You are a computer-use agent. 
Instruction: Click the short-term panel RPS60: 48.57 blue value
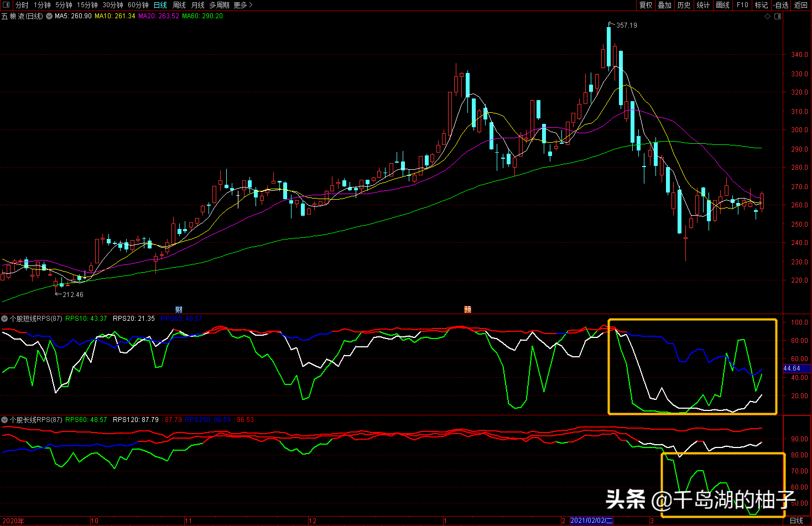click(x=181, y=319)
